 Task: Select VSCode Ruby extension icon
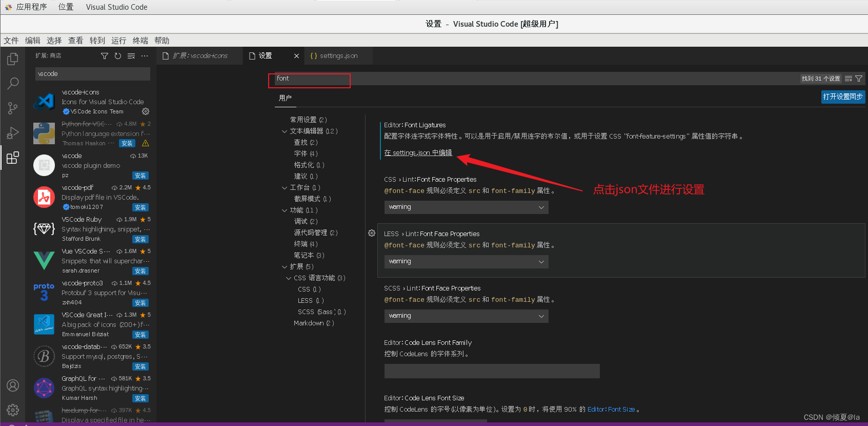[44, 229]
